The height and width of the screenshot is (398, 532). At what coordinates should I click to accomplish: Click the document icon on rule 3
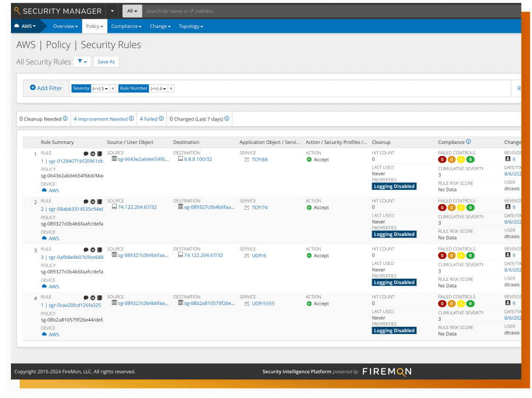[x=100, y=250]
